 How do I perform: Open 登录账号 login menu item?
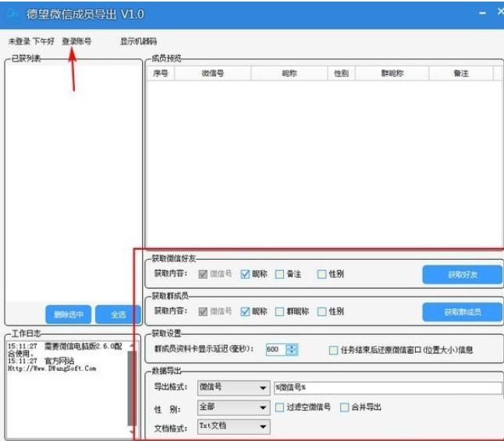[x=76, y=41]
